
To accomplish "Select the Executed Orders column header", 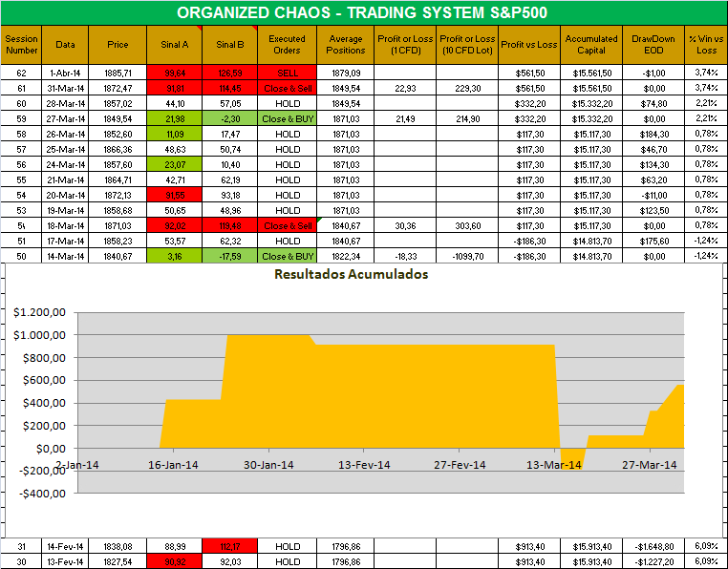I will click(x=287, y=45).
